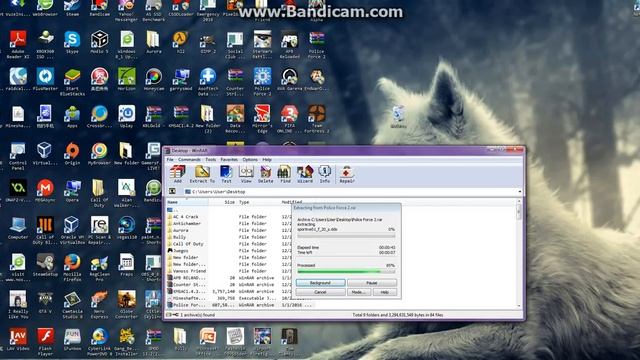Click the GTA V desktop icon
This screenshot has width=640, height=360.
pos(45,302)
